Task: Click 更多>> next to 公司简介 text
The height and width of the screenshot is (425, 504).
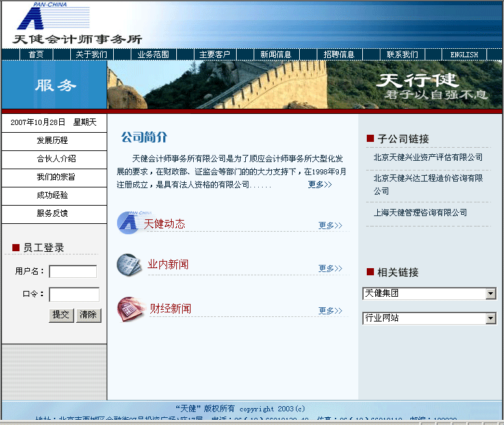Action: (x=320, y=185)
